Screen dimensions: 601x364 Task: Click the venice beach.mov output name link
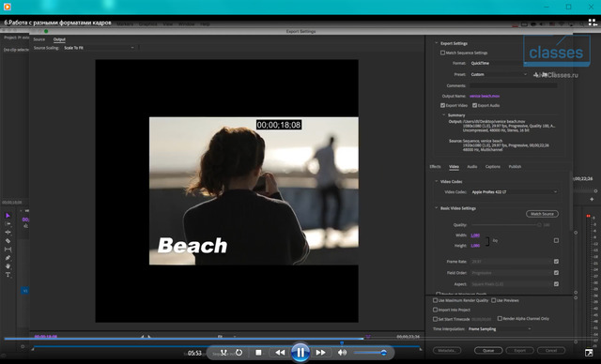(x=485, y=96)
